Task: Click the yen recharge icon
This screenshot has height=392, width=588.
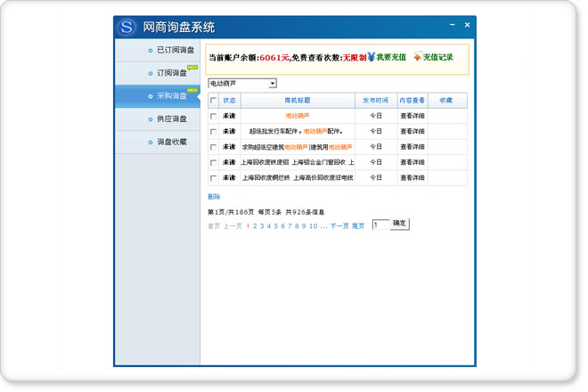Action: [371, 57]
